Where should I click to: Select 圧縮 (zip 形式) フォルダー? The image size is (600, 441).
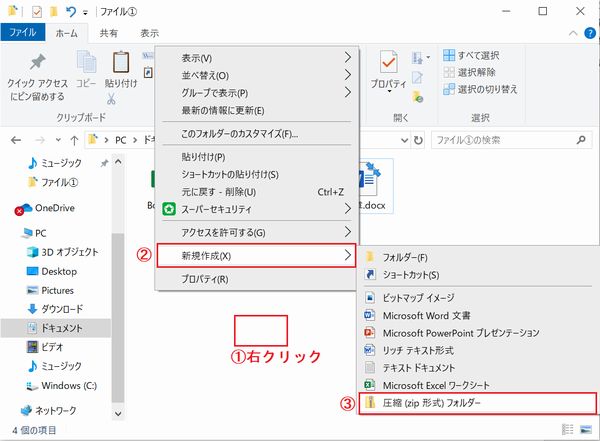[x=478, y=403]
